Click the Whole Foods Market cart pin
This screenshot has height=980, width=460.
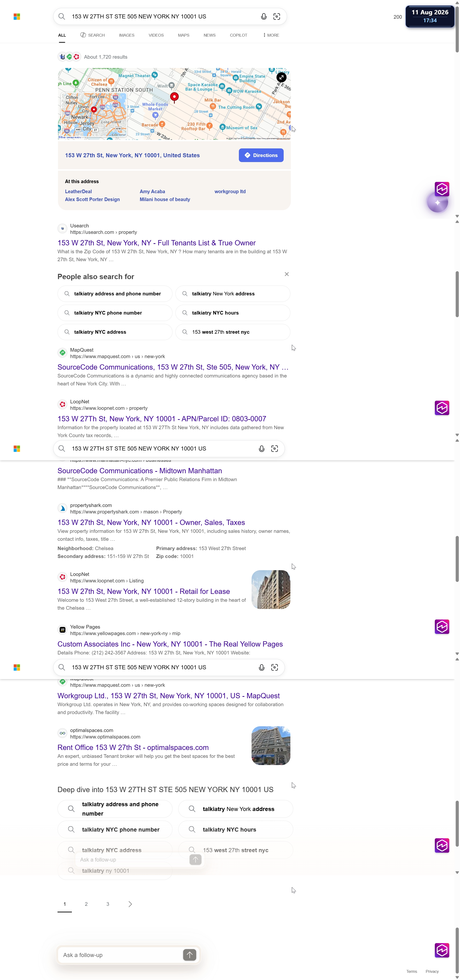pyautogui.click(x=155, y=114)
